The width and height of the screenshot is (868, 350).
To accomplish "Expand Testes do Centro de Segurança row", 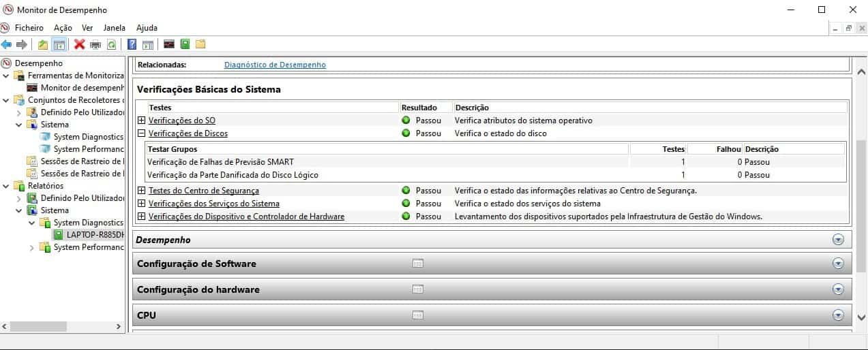I will tap(142, 191).
